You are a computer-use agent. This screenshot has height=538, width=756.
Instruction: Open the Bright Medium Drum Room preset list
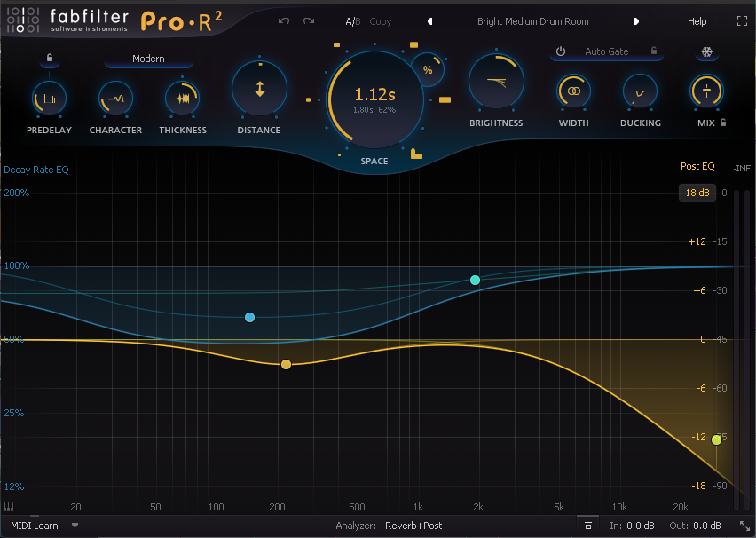532,21
